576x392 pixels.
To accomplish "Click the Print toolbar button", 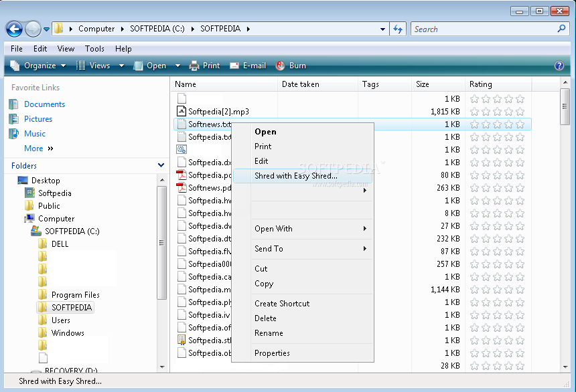I will pos(204,66).
